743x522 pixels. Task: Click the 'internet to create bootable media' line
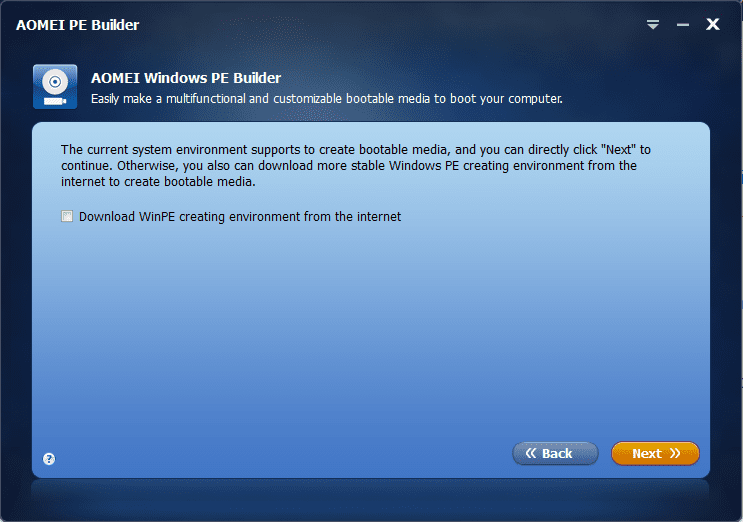point(158,182)
